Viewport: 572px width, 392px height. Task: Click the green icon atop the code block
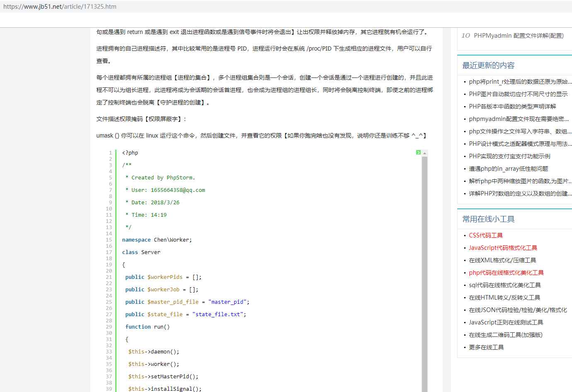[418, 152]
